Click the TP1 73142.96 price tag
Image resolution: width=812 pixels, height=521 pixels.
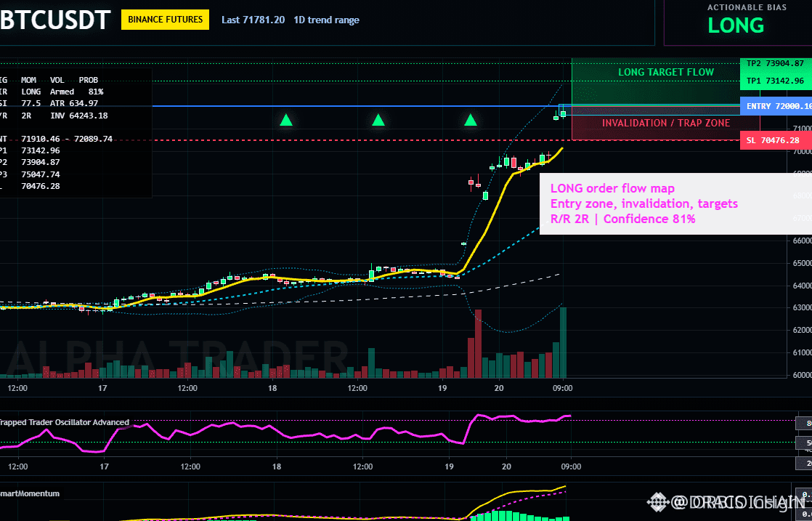coord(775,81)
